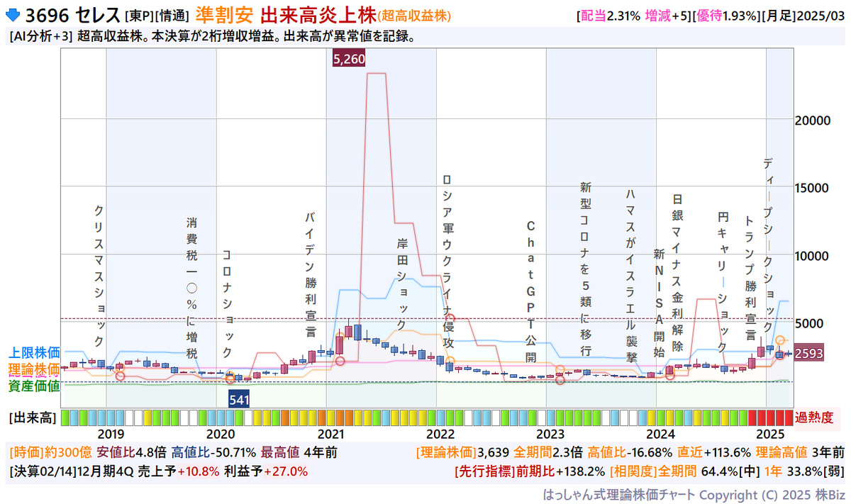Screen dimensions: 851x504
Task: Click the 10000 price axis value
Action: [x=813, y=256]
